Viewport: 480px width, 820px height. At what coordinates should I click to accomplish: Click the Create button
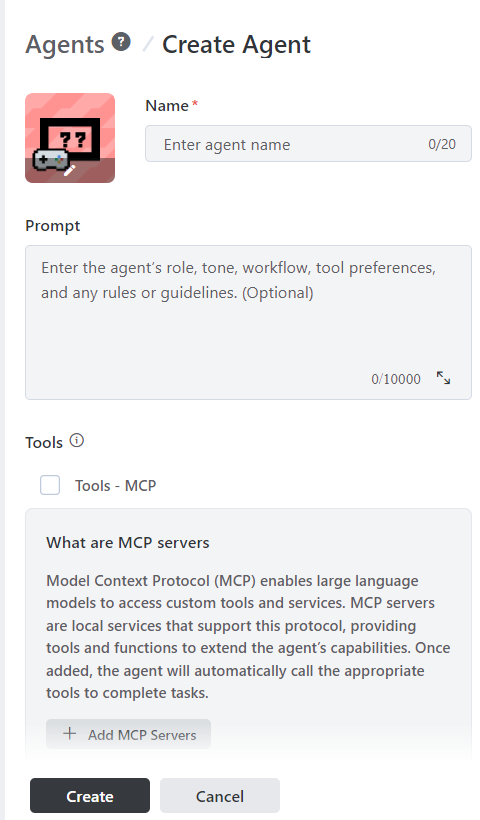pos(90,796)
